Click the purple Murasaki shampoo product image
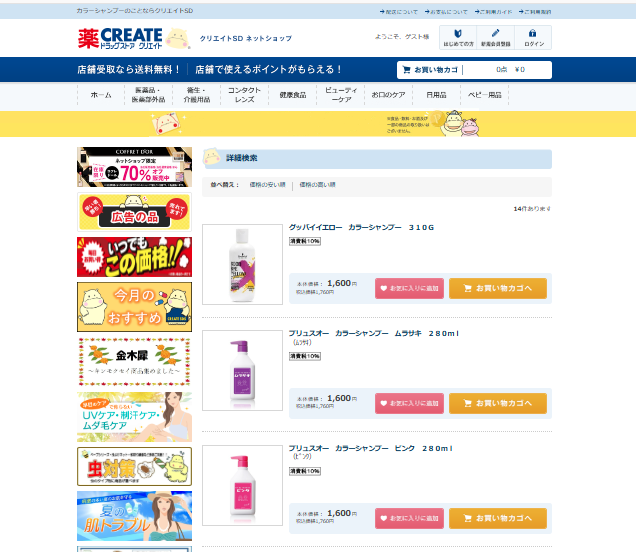Image resolution: width=636 pixels, height=552 pixels. click(x=243, y=370)
